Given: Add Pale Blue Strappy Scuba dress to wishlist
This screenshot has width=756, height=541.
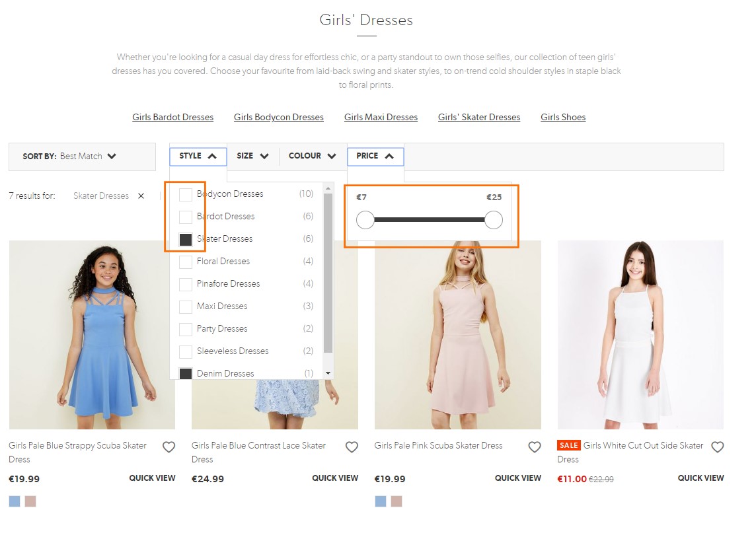Looking at the screenshot, I should (169, 447).
